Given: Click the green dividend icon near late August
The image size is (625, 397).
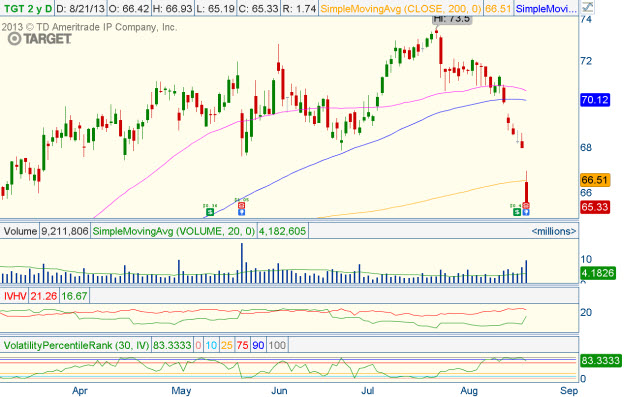Looking at the screenshot, I should (517, 212).
